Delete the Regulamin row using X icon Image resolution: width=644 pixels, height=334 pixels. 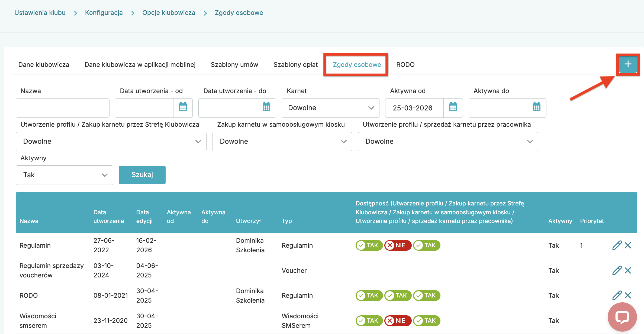click(628, 245)
